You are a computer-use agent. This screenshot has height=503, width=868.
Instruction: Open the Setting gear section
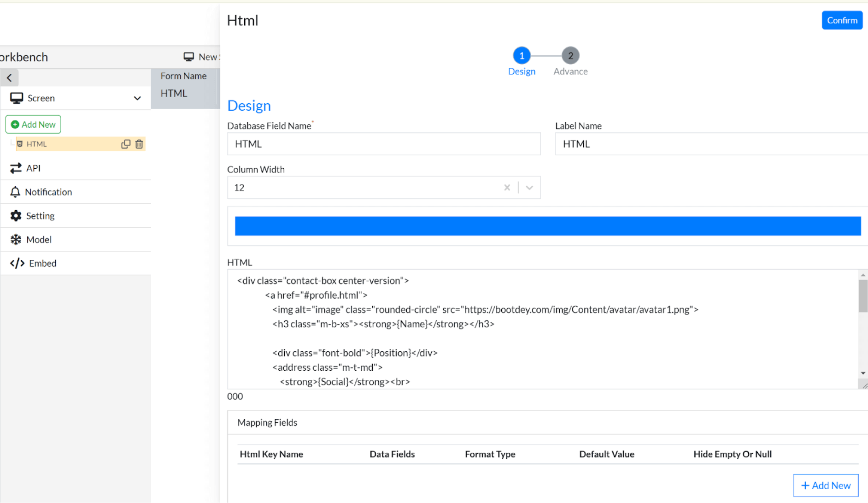(x=40, y=216)
